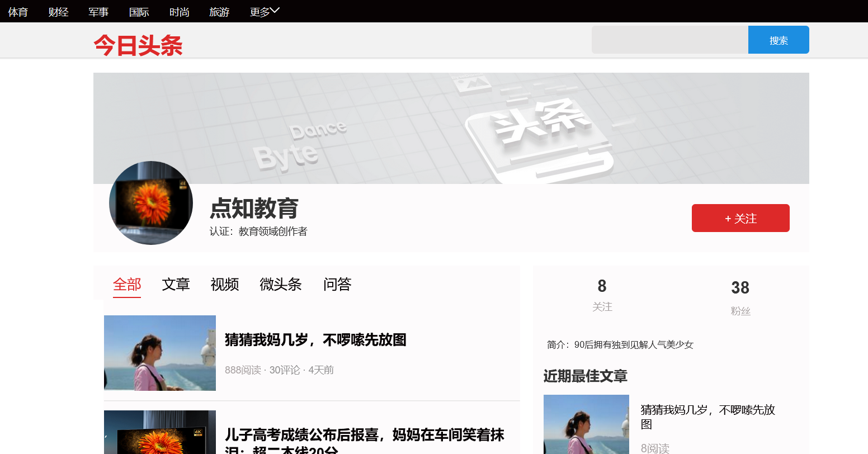Open sidebar article link 猜猜我妈几岁
The image size is (868, 454).
point(708,417)
